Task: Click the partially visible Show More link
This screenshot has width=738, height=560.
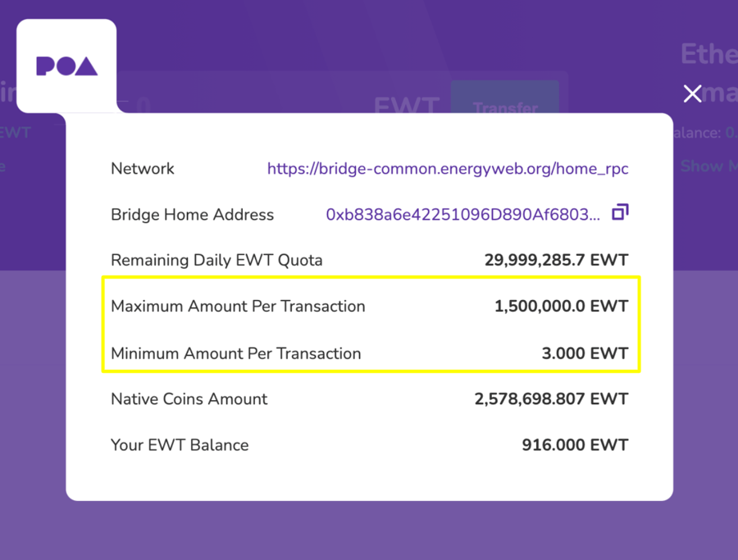Action: point(708,166)
